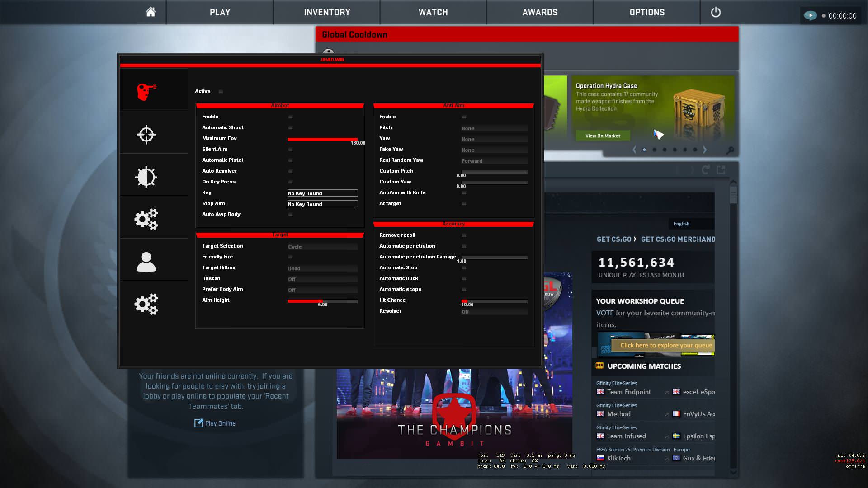Image resolution: width=868 pixels, height=488 pixels.
Task: Toggle the Active checkbox
Action: (221, 92)
